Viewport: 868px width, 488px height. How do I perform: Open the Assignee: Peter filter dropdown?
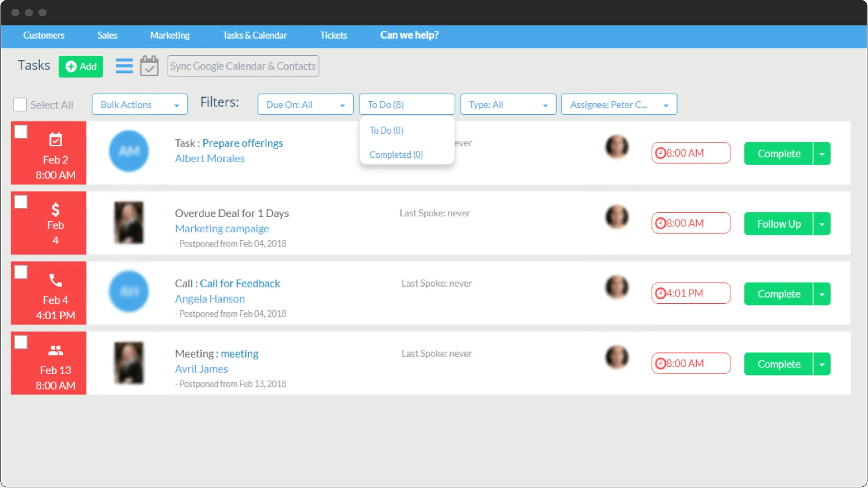pos(619,104)
